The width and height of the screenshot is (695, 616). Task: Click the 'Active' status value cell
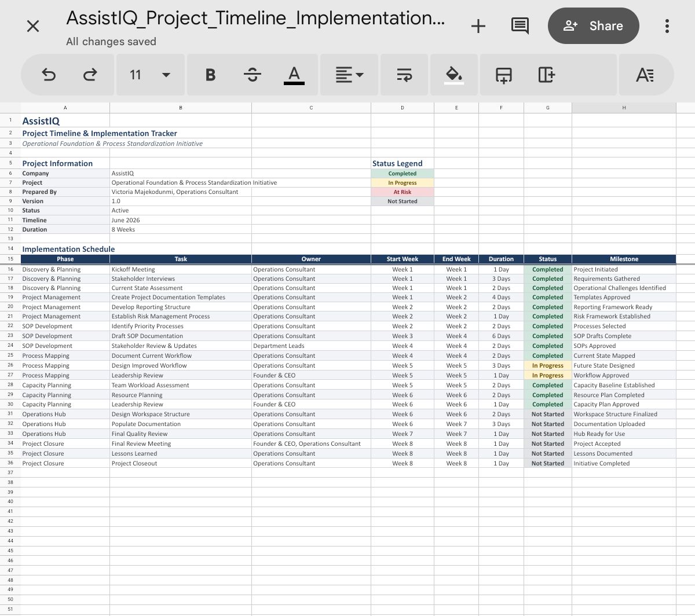point(181,210)
